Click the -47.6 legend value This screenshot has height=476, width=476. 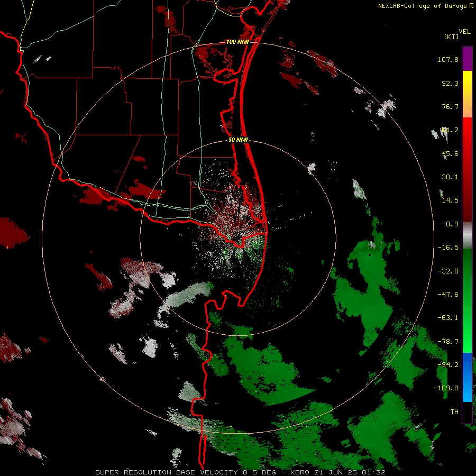pyautogui.click(x=448, y=295)
